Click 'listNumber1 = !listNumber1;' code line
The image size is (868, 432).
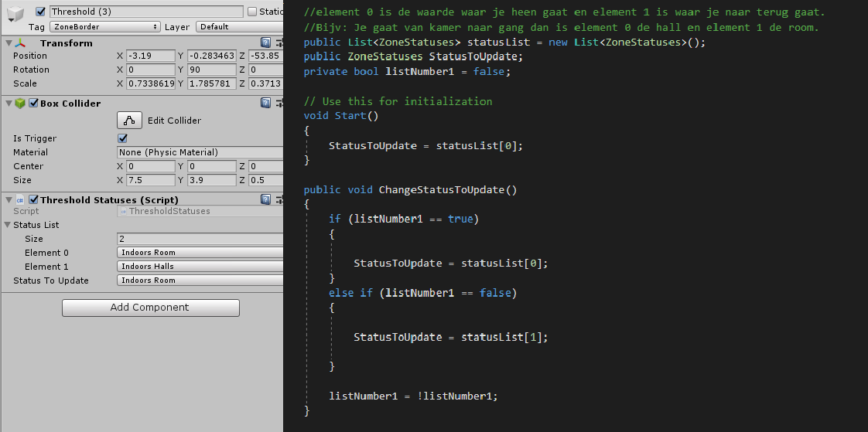414,396
